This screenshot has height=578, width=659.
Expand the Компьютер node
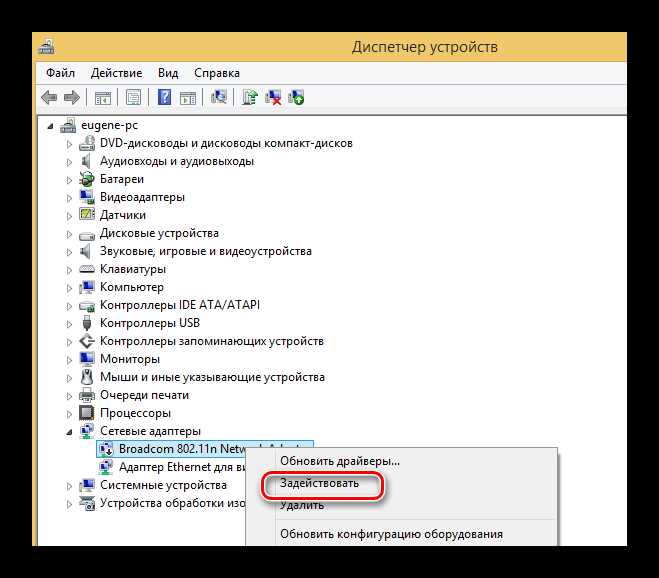(69, 288)
